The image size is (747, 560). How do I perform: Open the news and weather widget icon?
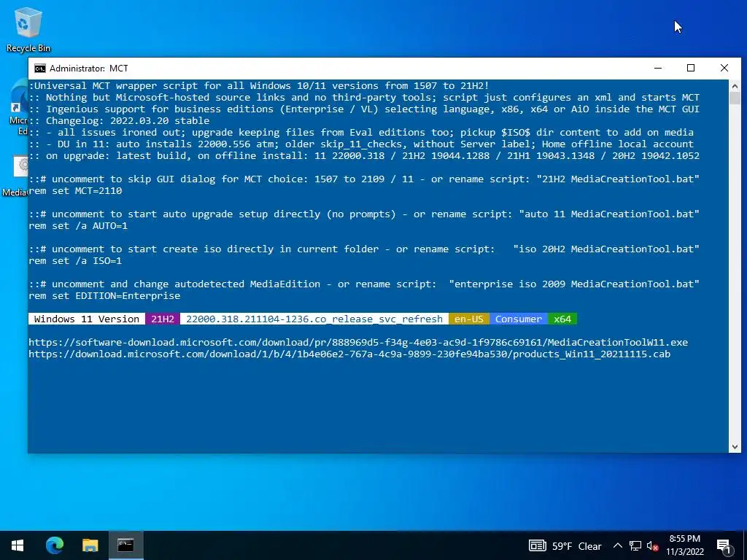coord(538,545)
